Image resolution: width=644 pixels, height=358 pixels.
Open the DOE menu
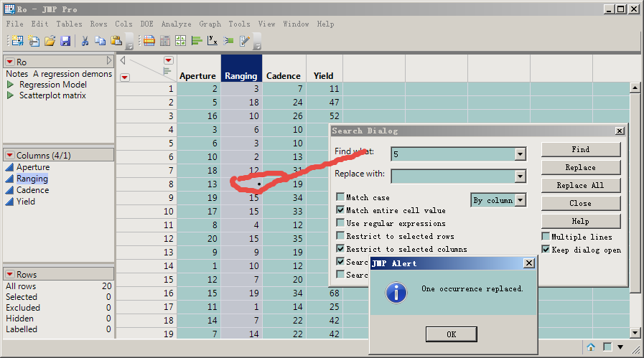(146, 24)
